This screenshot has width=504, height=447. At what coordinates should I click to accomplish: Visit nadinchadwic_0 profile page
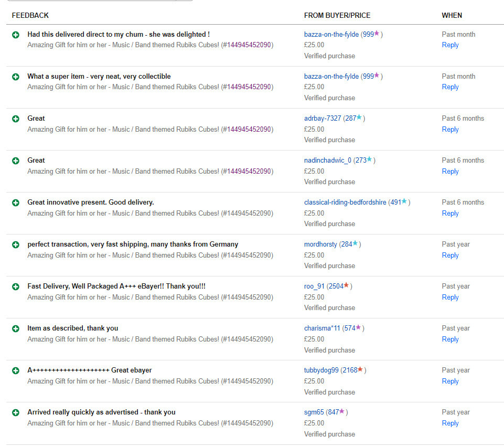[x=328, y=161]
